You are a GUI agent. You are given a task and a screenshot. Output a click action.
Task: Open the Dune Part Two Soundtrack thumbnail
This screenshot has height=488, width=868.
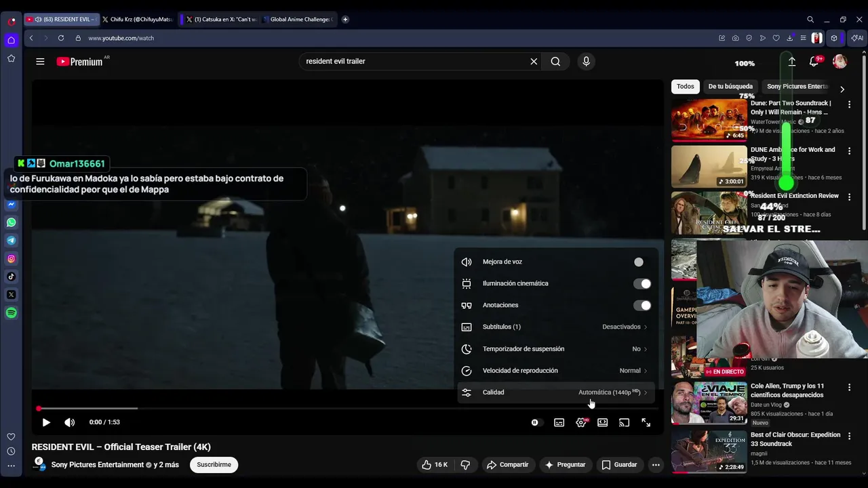[709, 120]
